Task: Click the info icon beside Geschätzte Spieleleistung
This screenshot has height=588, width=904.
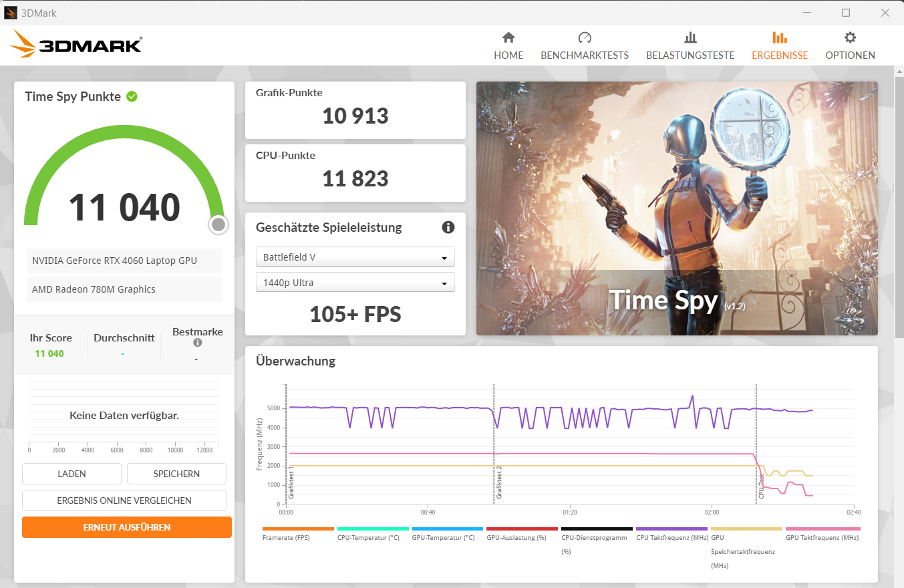Action: coord(448,227)
